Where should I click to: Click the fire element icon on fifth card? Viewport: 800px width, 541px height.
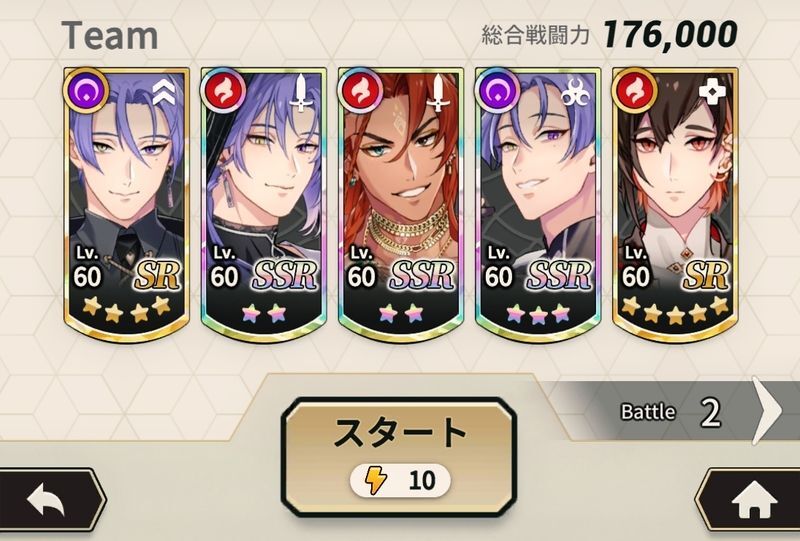tap(635, 90)
